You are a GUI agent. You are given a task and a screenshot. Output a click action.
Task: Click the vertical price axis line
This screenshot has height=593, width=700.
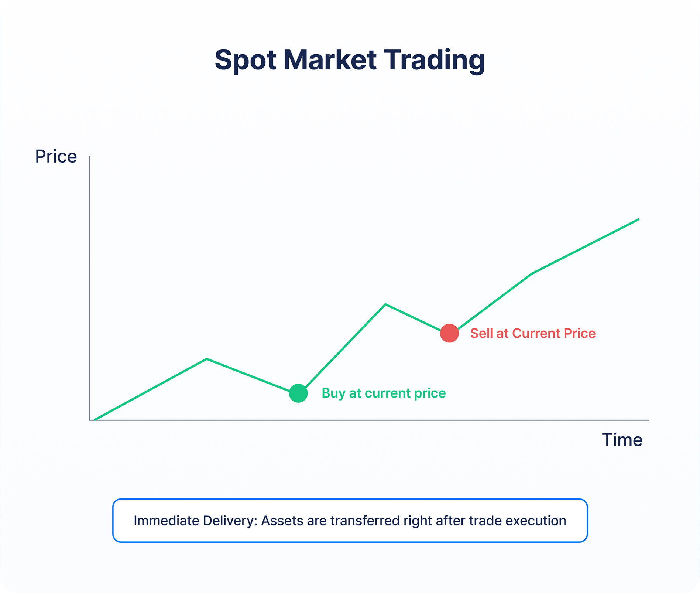pyautogui.click(x=89, y=288)
